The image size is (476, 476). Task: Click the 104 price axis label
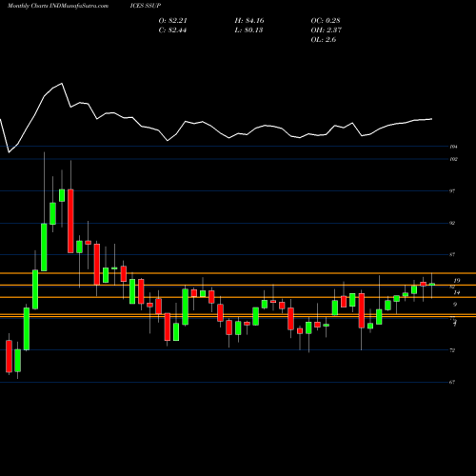(x=453, y=147)
